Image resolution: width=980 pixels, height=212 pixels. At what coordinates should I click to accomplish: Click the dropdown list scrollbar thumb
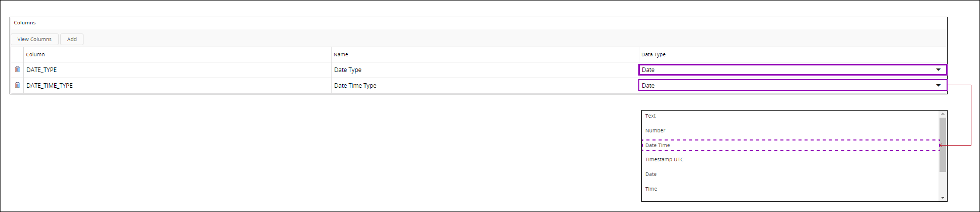(x=943, y=145)
